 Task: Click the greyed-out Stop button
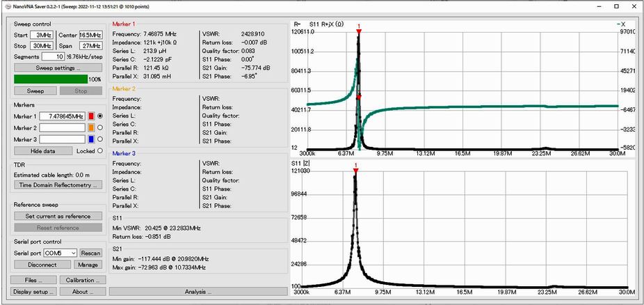click(x=81, y=91)
